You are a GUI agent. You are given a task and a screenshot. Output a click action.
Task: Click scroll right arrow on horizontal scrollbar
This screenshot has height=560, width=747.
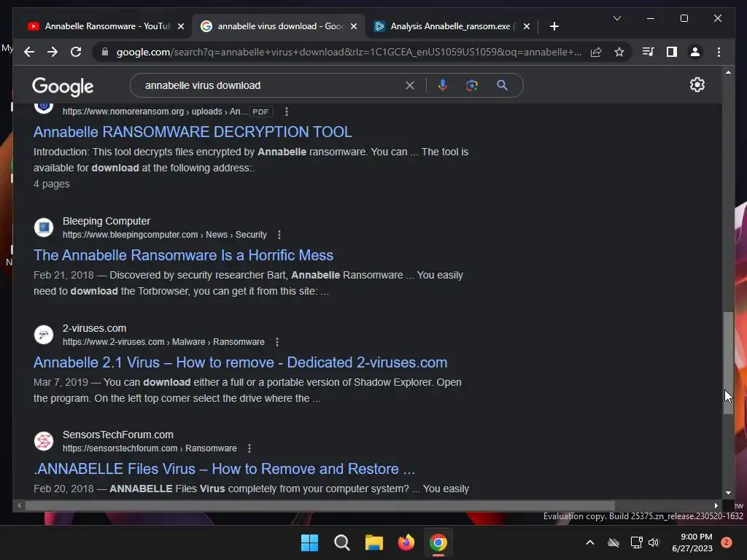pos(716,506)
